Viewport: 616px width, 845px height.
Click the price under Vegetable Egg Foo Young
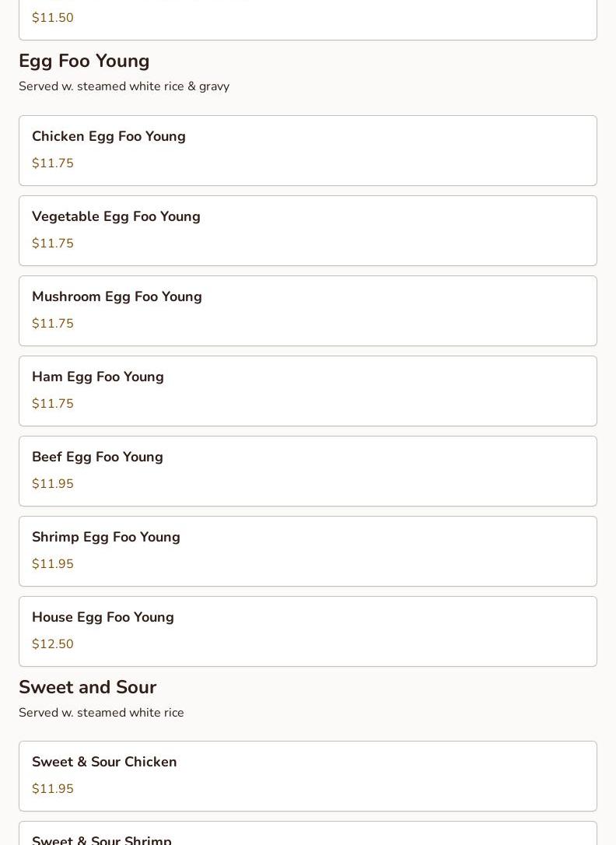pyautogui.click(x=53, y=244)
